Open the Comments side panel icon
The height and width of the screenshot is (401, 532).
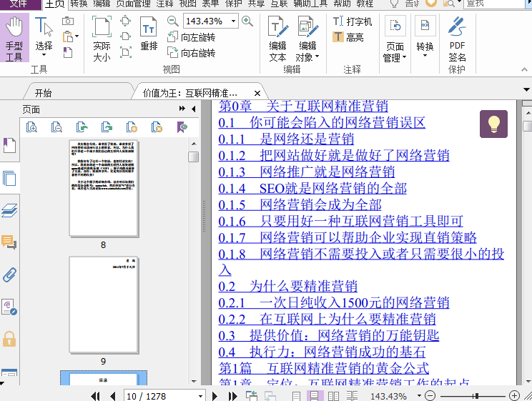[x=9, y=242]
